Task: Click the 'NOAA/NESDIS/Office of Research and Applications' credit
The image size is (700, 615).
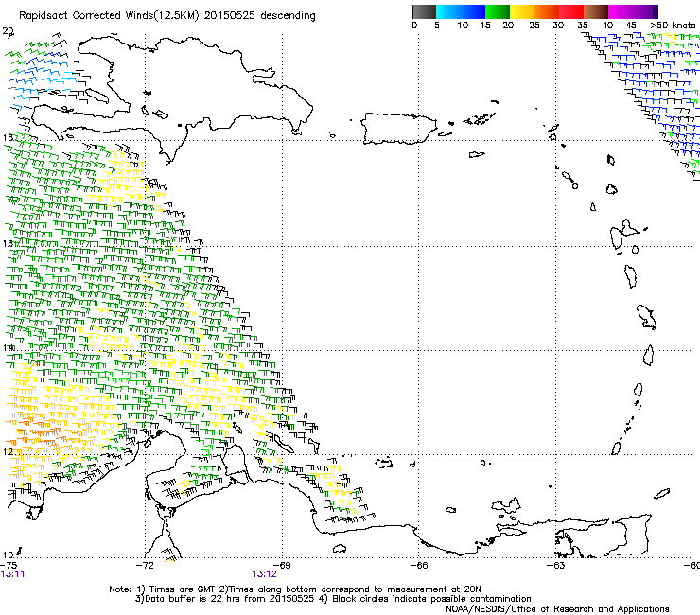Action: tap(557, 609)
